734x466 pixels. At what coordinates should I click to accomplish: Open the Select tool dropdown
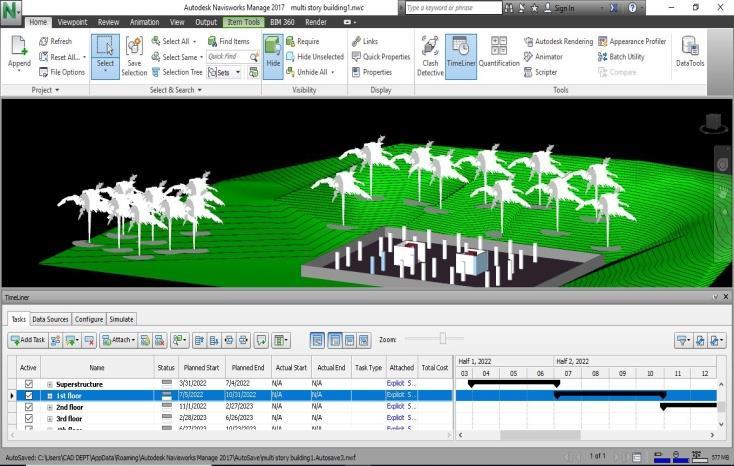pos(105,71)
